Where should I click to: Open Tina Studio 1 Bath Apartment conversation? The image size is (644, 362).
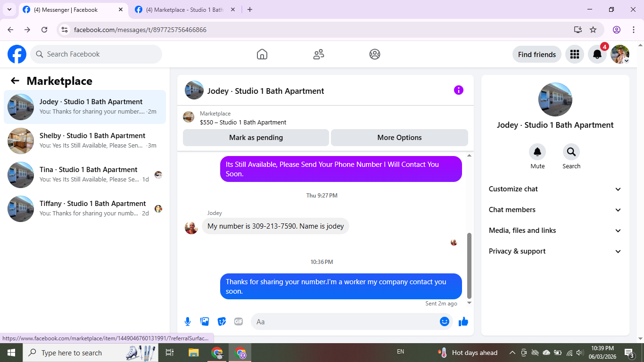coord(85,175)
